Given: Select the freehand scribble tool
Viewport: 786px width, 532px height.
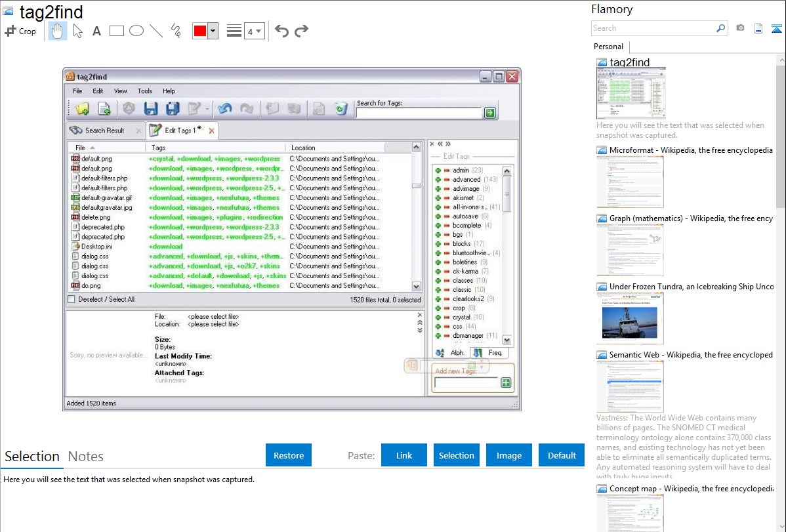Looking at the screenshot, I should point(176,31).
